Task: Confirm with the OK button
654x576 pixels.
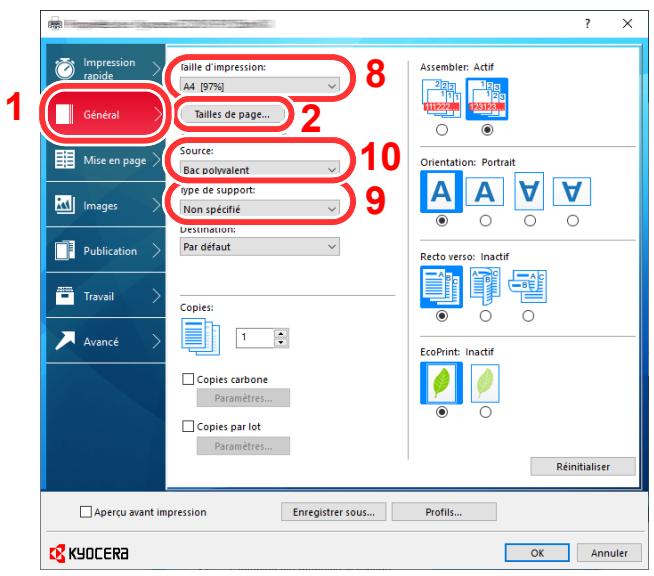Action: [x=537, y=553]
